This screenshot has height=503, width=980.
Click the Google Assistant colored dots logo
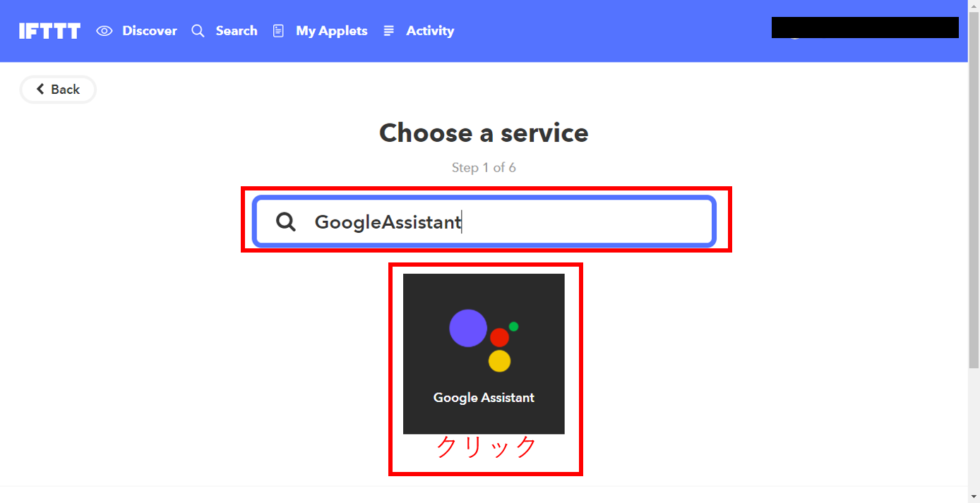(x=484, y=341)
